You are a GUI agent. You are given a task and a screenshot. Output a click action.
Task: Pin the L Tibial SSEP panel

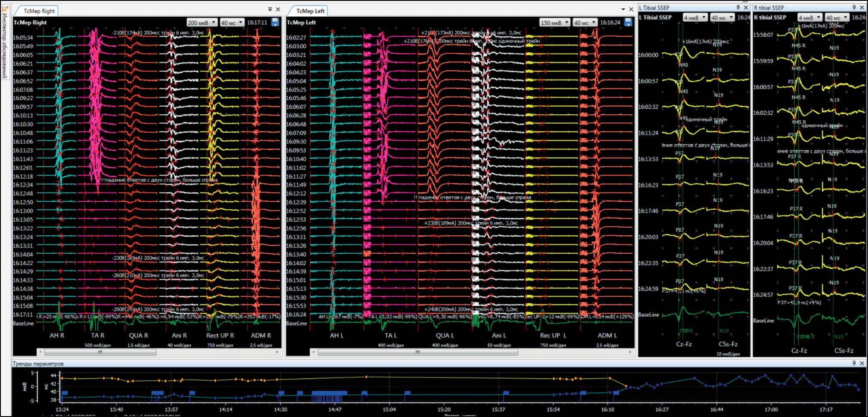coord(738,8)
